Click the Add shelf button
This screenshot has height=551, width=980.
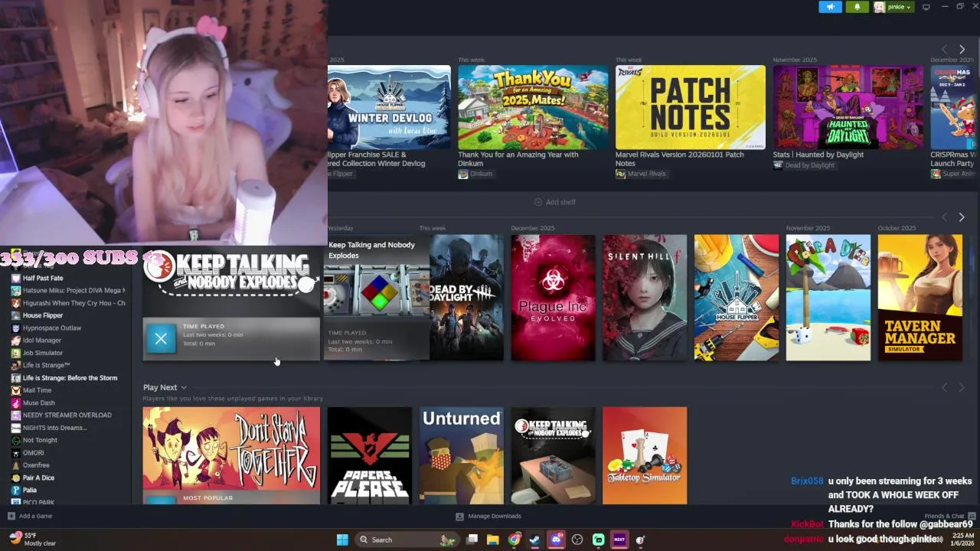[555, 202]
